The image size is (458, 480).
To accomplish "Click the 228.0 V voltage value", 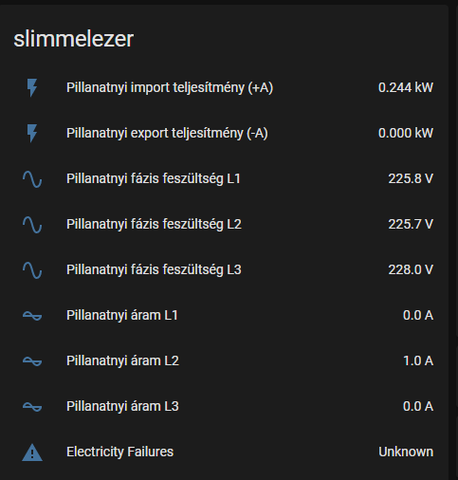I will pyautogui.click(x=411, y=270).
